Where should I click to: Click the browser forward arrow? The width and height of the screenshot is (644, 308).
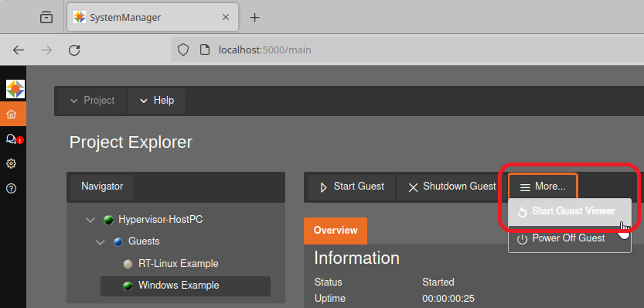coord(46,50)
